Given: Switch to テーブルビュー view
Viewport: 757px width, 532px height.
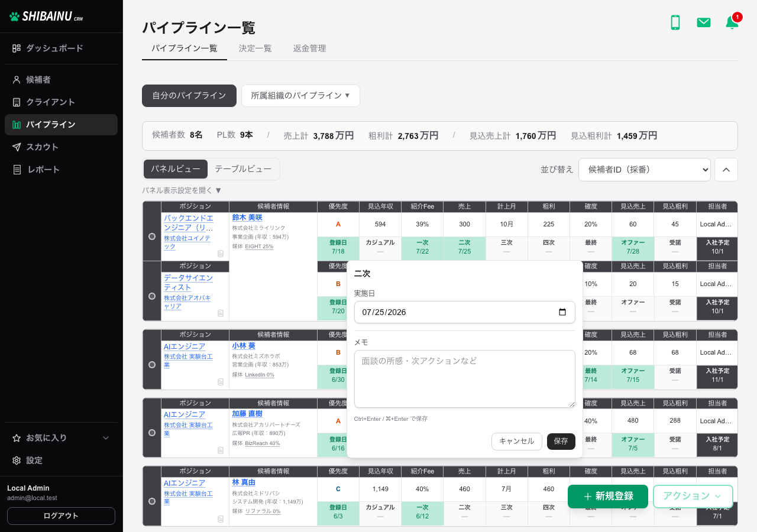Looking at the screenshot, I should tap(243, 169).
